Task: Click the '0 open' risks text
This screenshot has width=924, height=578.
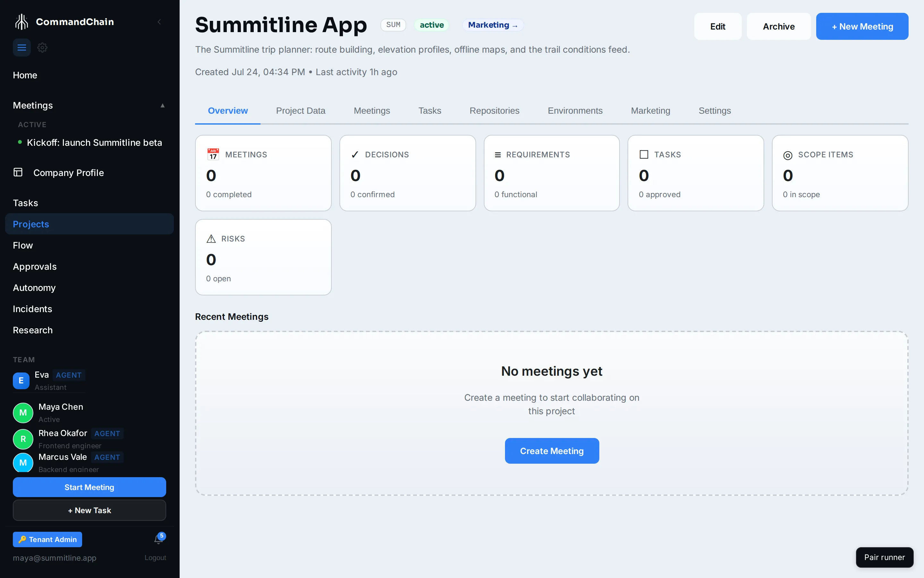Action: pyautogui.click(x=218, y=278)
